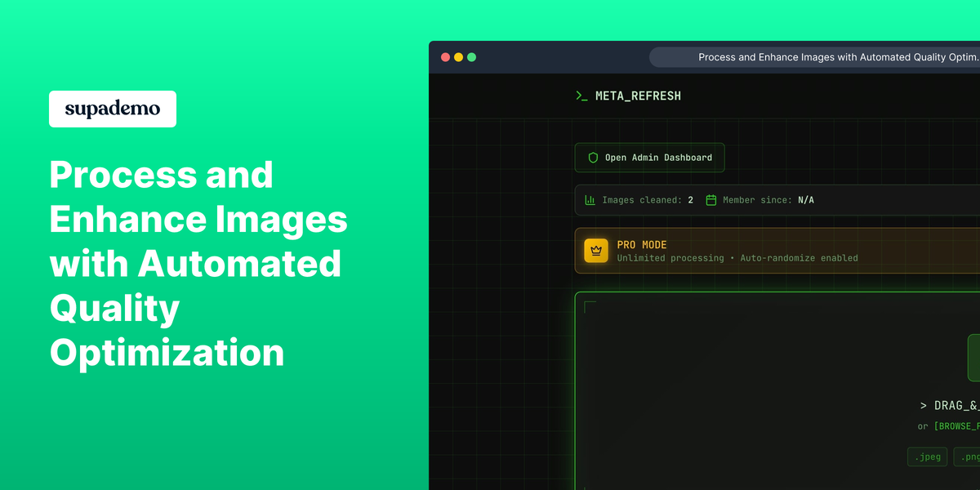Screen dimensions: 980x490
Task: Select the PRO MODE label text
Action: pyautogui.click(x=642, y=244)
